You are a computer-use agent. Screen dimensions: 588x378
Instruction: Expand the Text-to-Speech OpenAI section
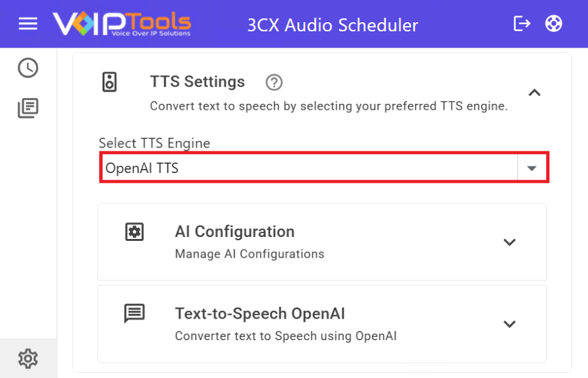(510, 324)
